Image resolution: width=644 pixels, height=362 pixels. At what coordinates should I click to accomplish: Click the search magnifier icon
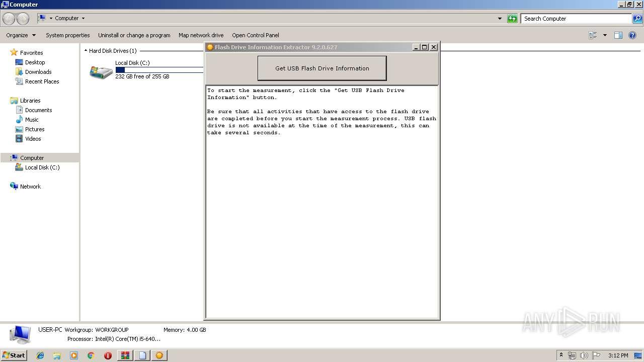coord(637,19)
